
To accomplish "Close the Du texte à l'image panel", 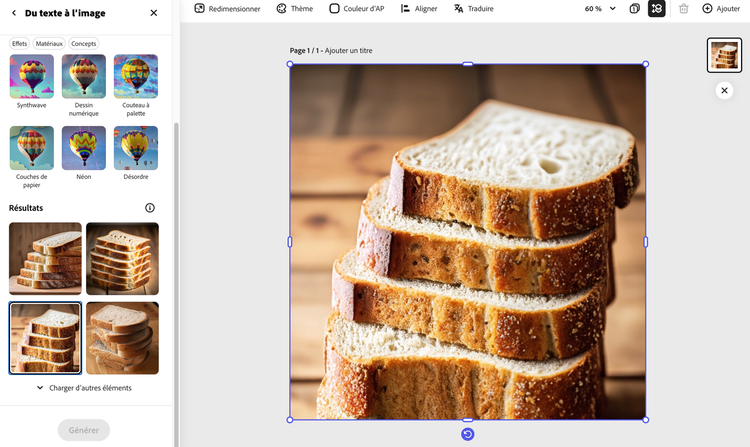I will pos(154,13).
